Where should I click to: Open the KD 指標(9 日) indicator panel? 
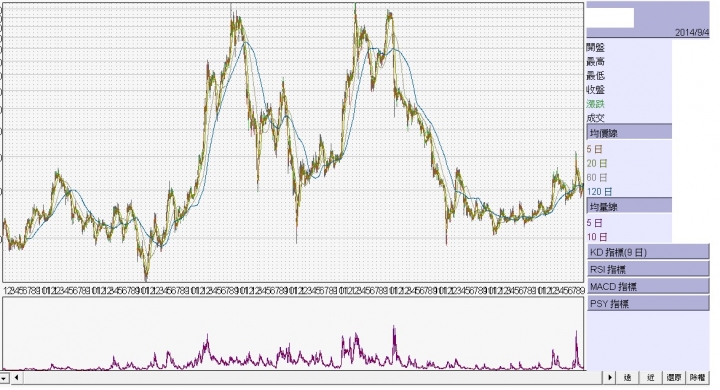coord(648,252)
